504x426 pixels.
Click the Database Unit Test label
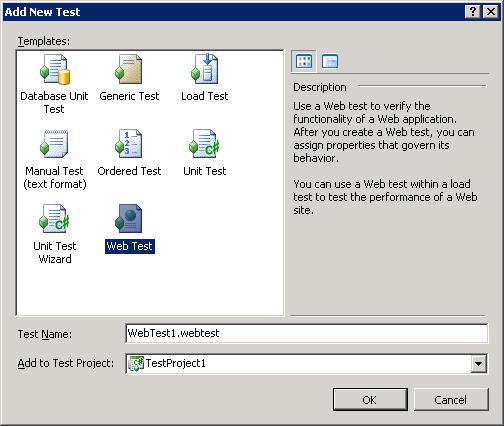coord(54,102)
